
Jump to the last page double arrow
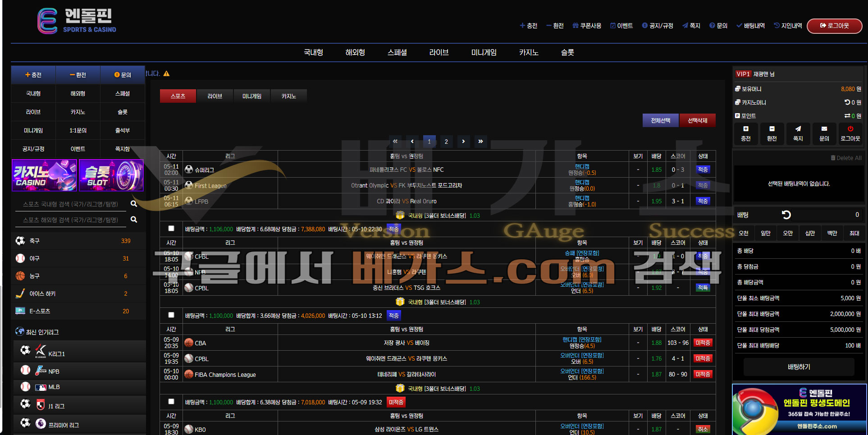coord(480,142)
